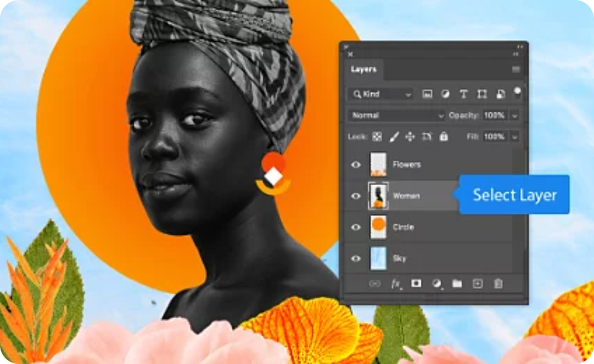
Task: Lock image pixels with the brush icon
Action: (394, 137)
